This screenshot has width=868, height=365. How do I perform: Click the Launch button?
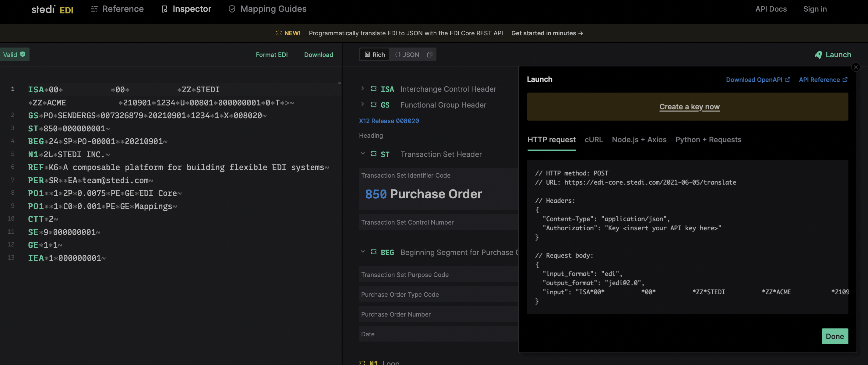tap(833, 55)
